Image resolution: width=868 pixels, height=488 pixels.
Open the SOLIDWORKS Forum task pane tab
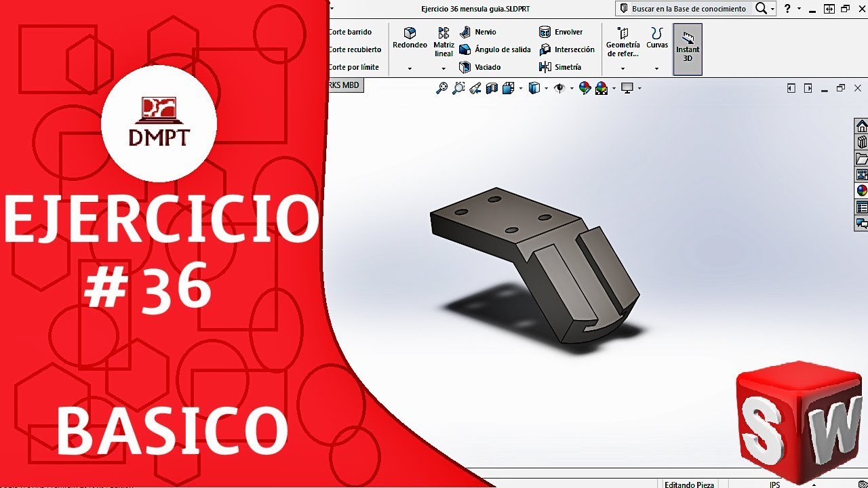pos(862,223)
